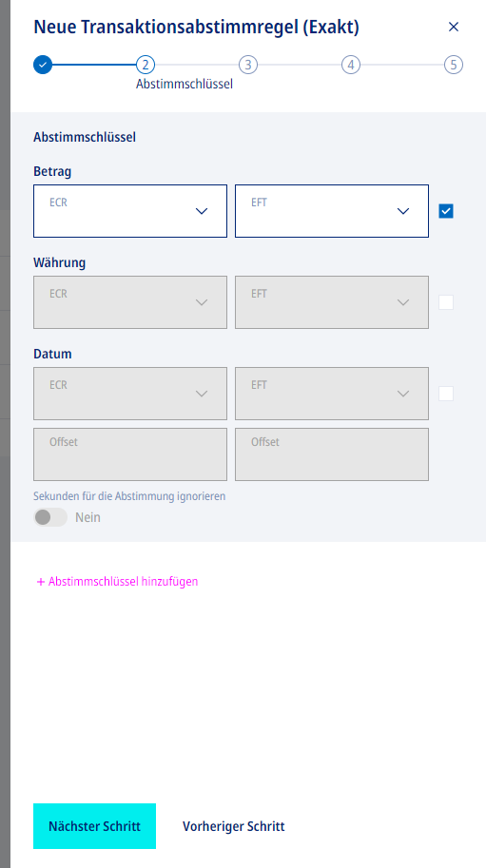Image resolution: width=486 pixels, height=868 pixels.
Task: Enable the Währung checkbox
Action: point(446,302)
